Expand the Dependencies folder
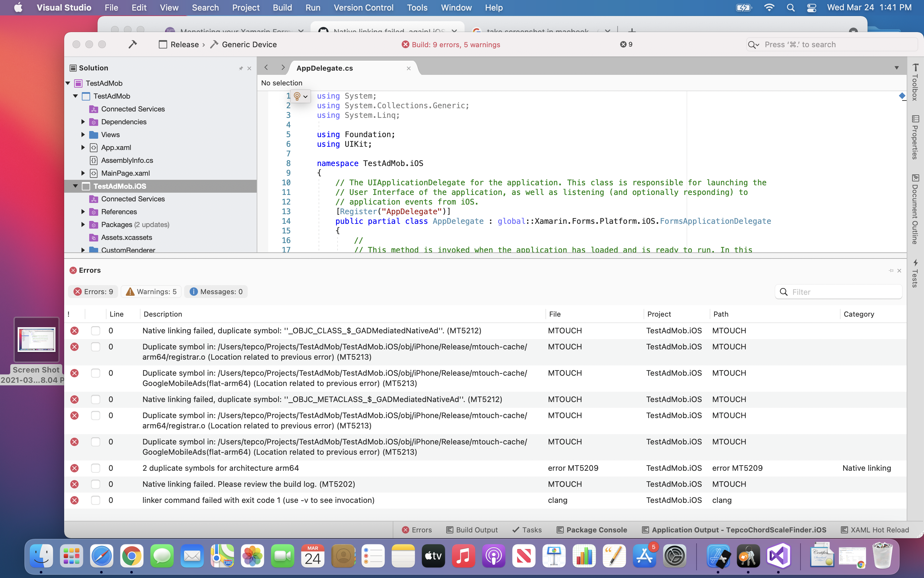The width and height of the screenshot is (924, 578). (83, 122)
